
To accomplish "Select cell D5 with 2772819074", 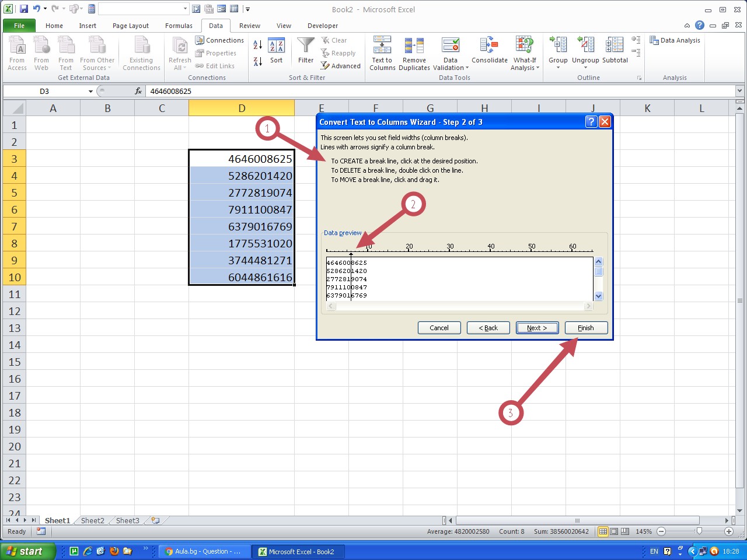I will coord(242,192).
